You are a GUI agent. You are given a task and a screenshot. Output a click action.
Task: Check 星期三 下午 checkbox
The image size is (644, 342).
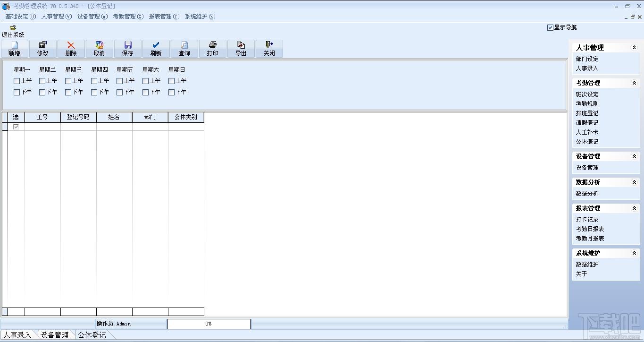coord(68,92)
